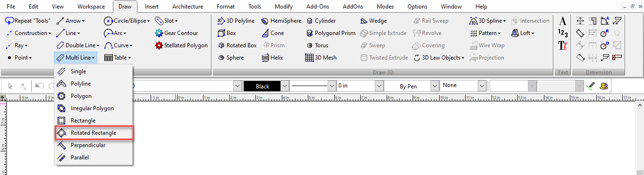Viewport: 644px width, 175px height.
Task: Select the Stellated Polygon tool
Action: tap(181, 45)
